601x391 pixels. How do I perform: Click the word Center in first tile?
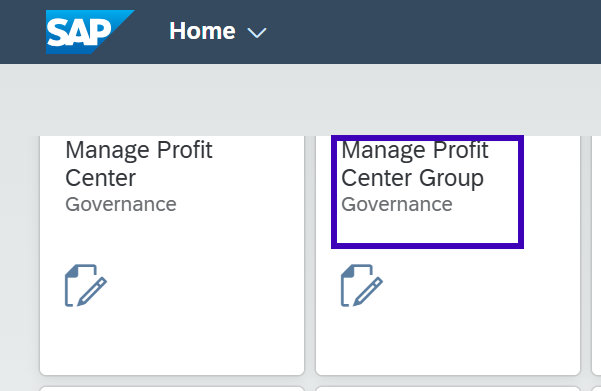(x=100, y=178)
